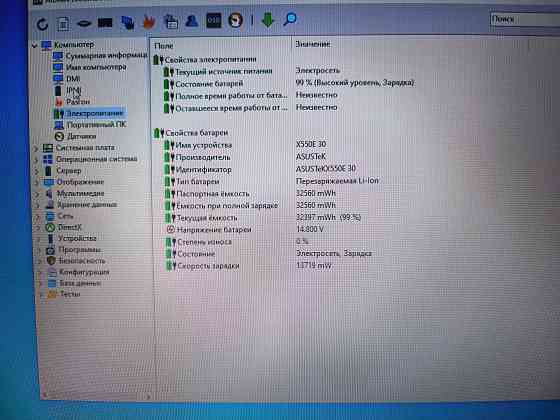
Task: Click the ASUSTeK value cell
Action: 311,156
